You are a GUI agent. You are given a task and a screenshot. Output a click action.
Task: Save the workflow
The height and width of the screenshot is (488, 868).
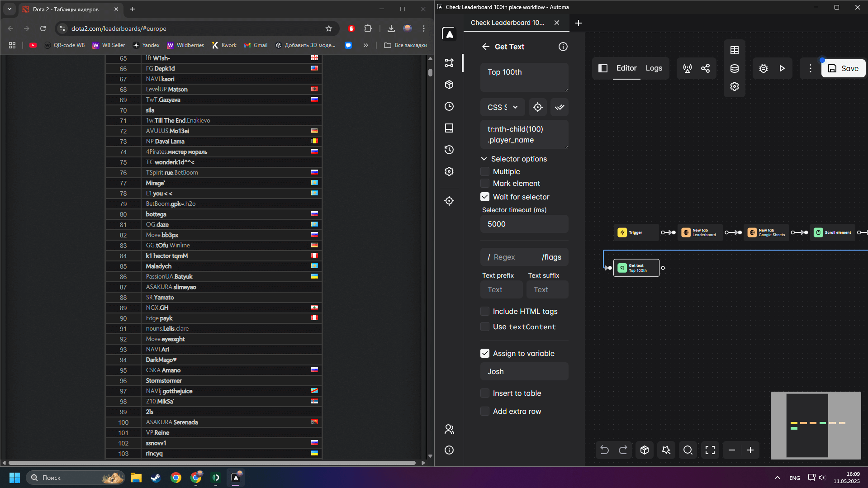[843, 68]
